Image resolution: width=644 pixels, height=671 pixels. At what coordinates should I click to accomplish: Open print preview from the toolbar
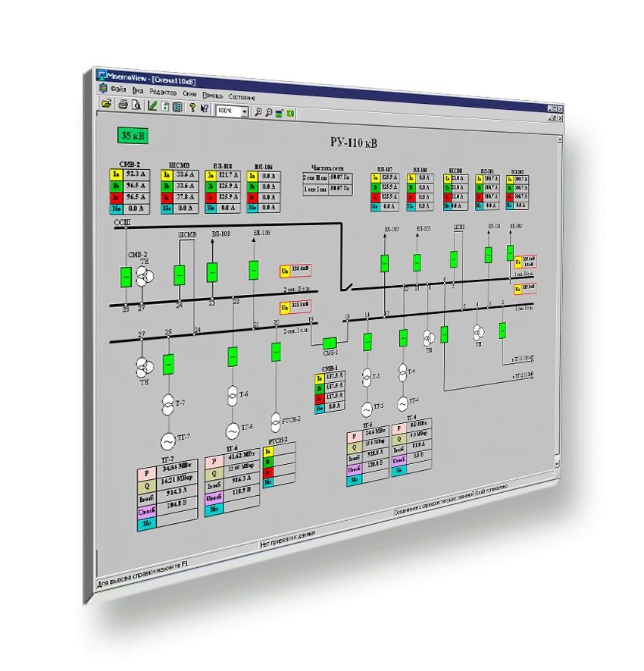click(137, 105)
